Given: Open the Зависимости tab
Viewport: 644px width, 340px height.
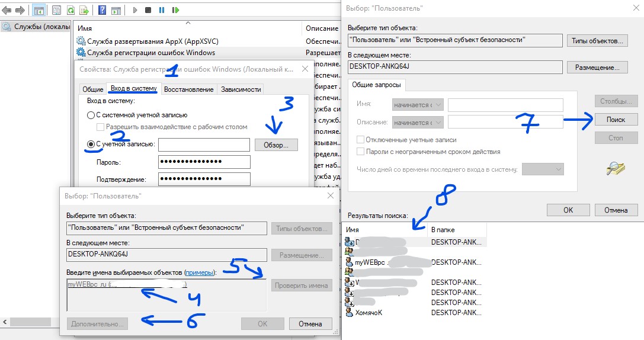Looking at the screenshot, I should click(x=241, y=89).
